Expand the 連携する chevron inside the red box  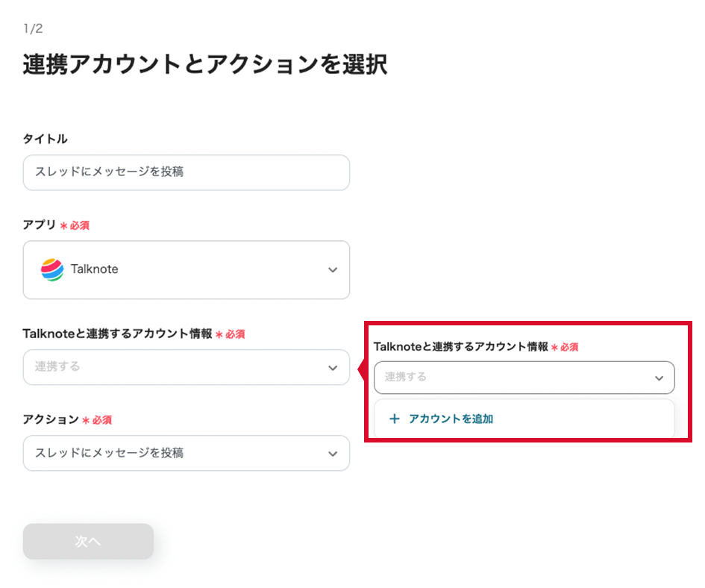point(659,378)
